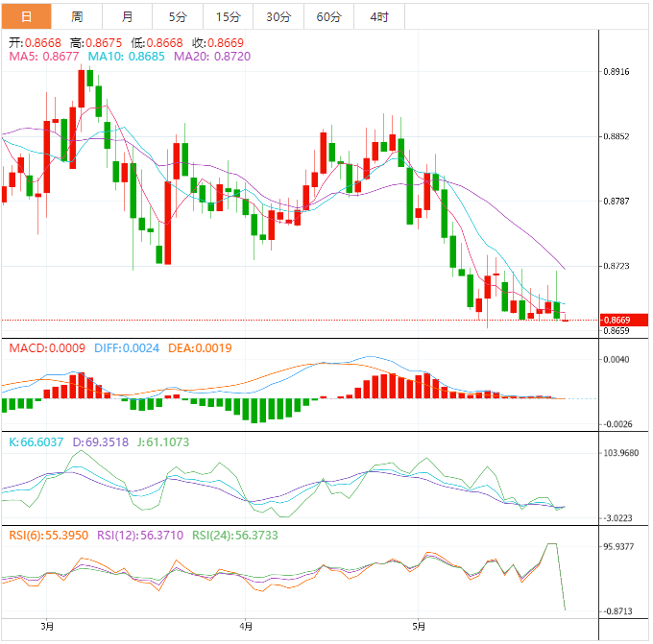Click the red 0.8669 current price tag

[x=621, y=320]
